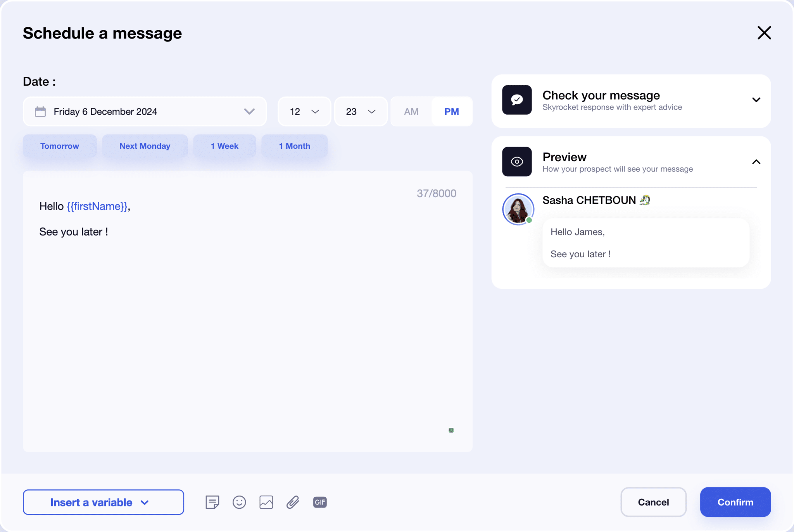
Task: Open the minutes dropdown showing 23
Action: point(360,112)
